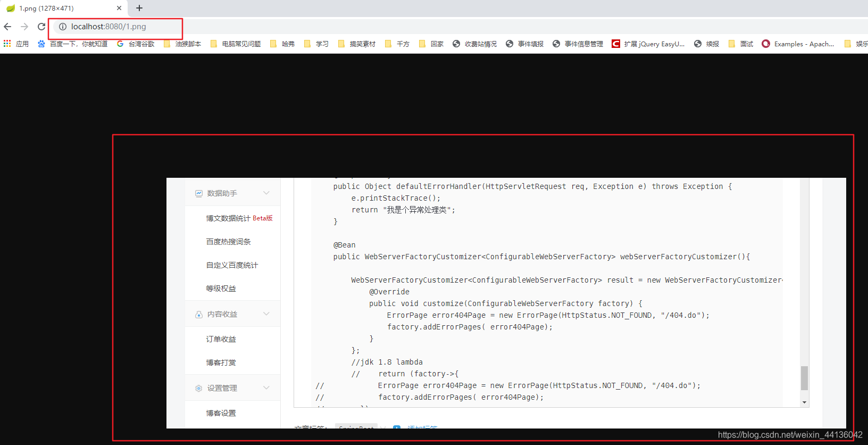Go back with the browser back arrow
The image size is (868, 445).
point(7,27)
